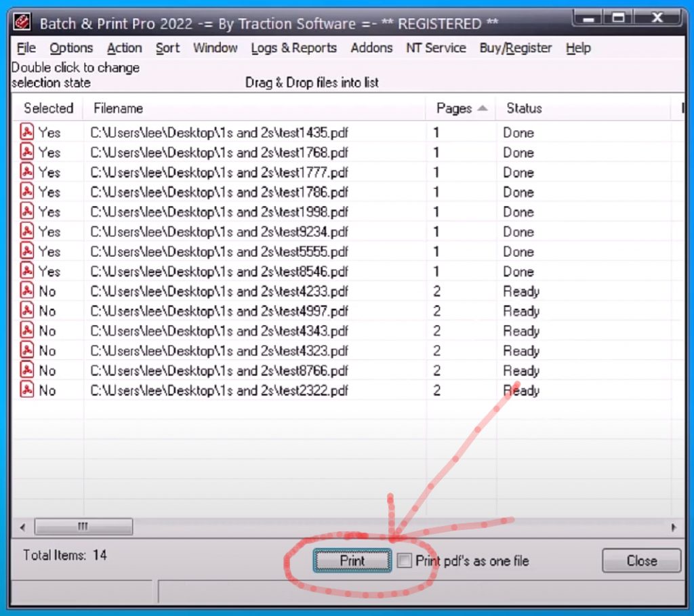694x616 pixels.
Task: Enable the Print pdf's as one file option
Action: 404,560
